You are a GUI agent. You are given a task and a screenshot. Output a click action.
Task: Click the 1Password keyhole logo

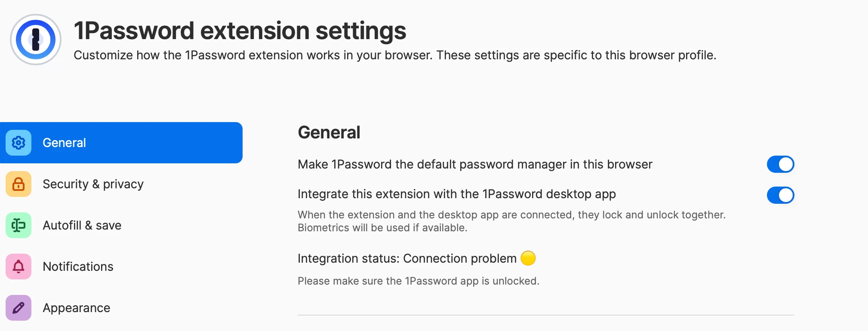point(36,40)
